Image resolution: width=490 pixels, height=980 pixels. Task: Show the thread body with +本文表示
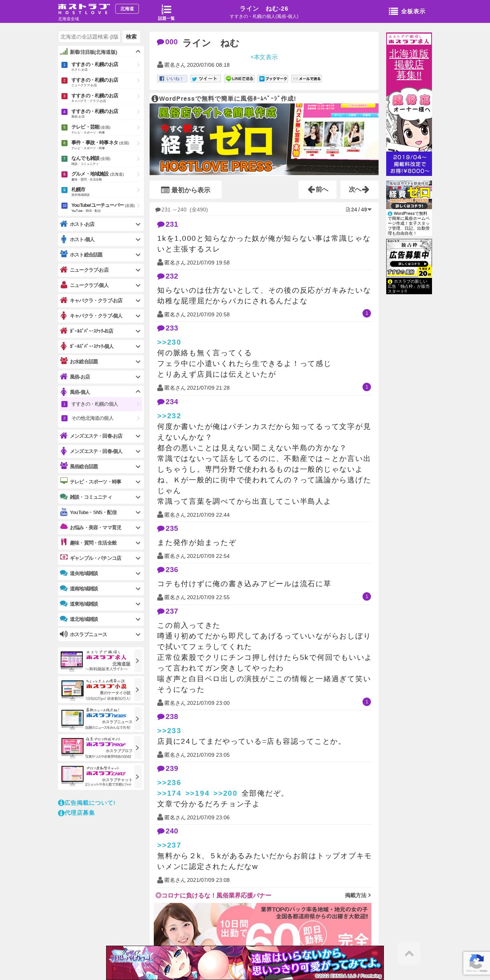(x=264, y=57)
